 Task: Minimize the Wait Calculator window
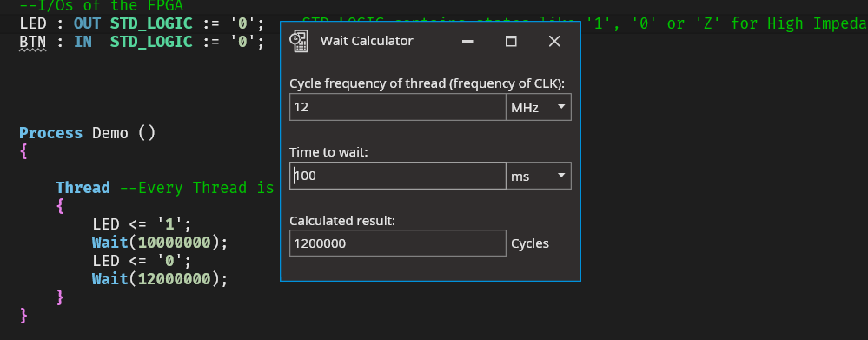coord(467,42)
